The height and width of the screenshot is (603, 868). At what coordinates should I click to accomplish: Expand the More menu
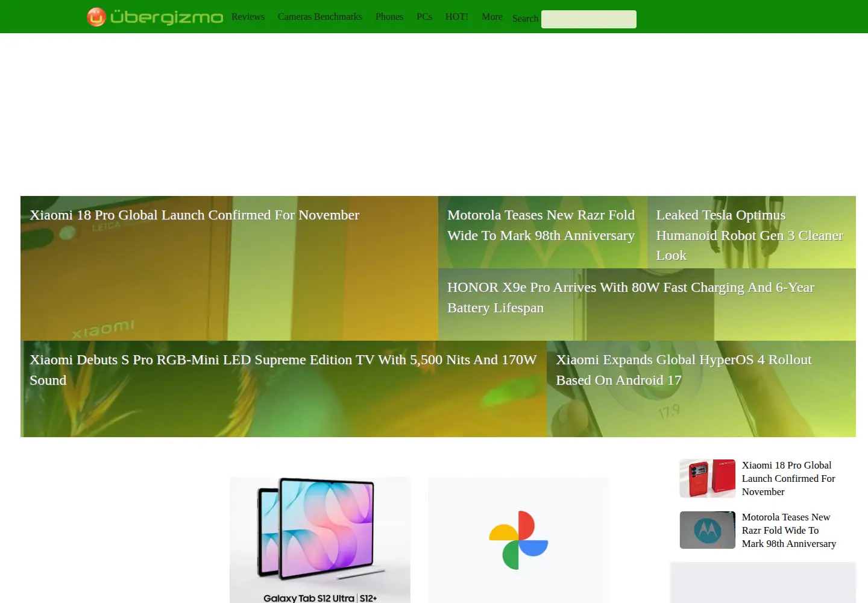pyautogui.click(x=492, y=17)
